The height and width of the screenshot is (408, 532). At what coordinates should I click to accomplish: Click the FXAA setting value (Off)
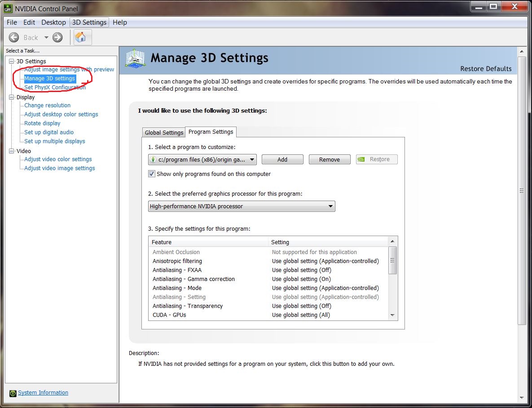tap(302, 270)
